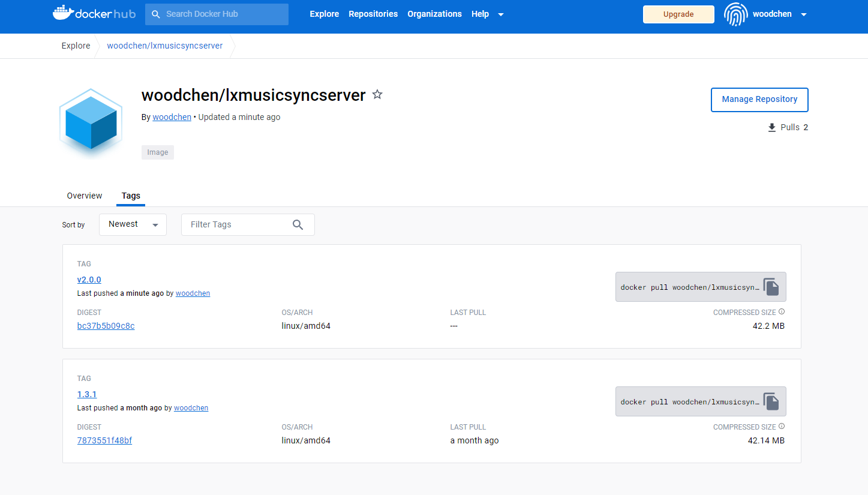Click Help in the navigation bar
The image size is (868, 495).
pyautogui.click(x=480, y=14)
